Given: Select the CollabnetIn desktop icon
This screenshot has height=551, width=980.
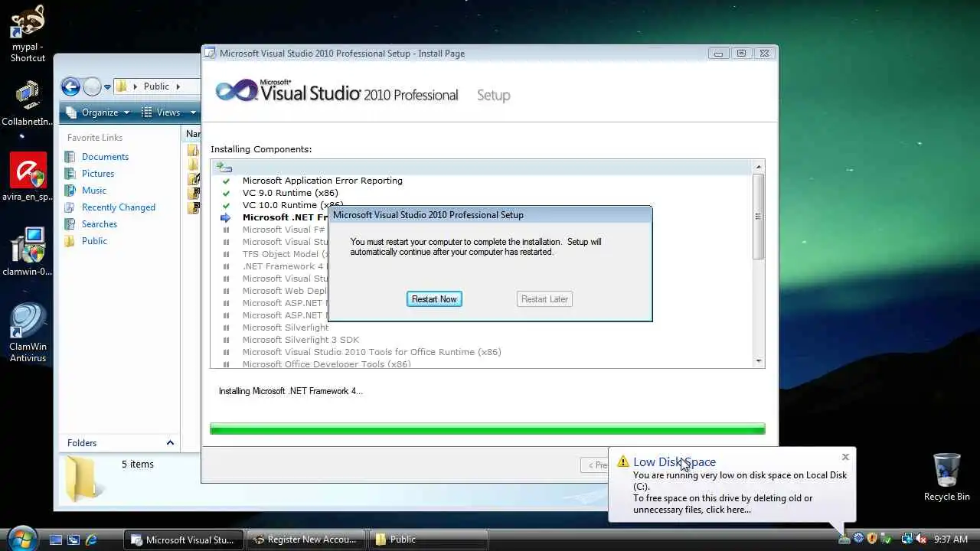Looking at the screenshot, I should [28, 103].
